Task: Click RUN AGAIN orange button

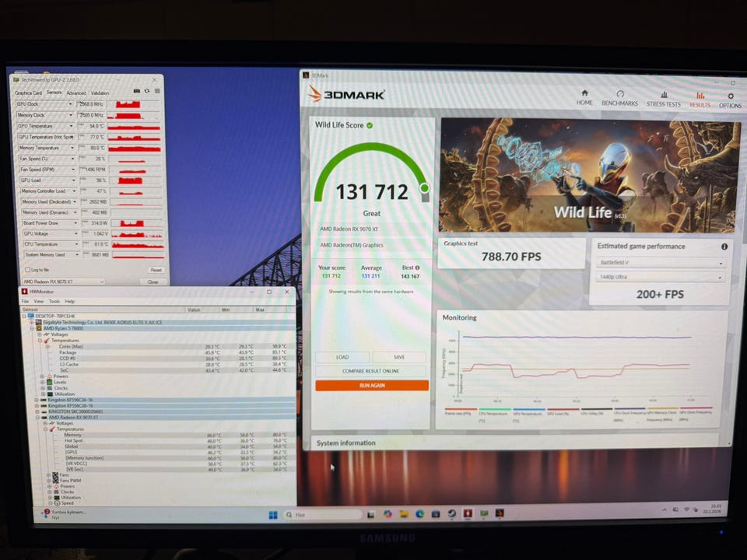Action: click(x=372, y=385)
